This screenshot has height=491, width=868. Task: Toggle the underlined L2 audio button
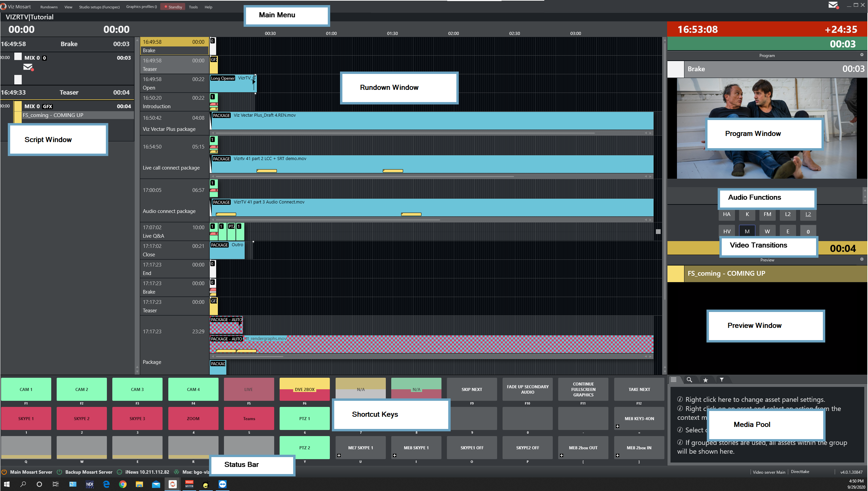[808, 214]
